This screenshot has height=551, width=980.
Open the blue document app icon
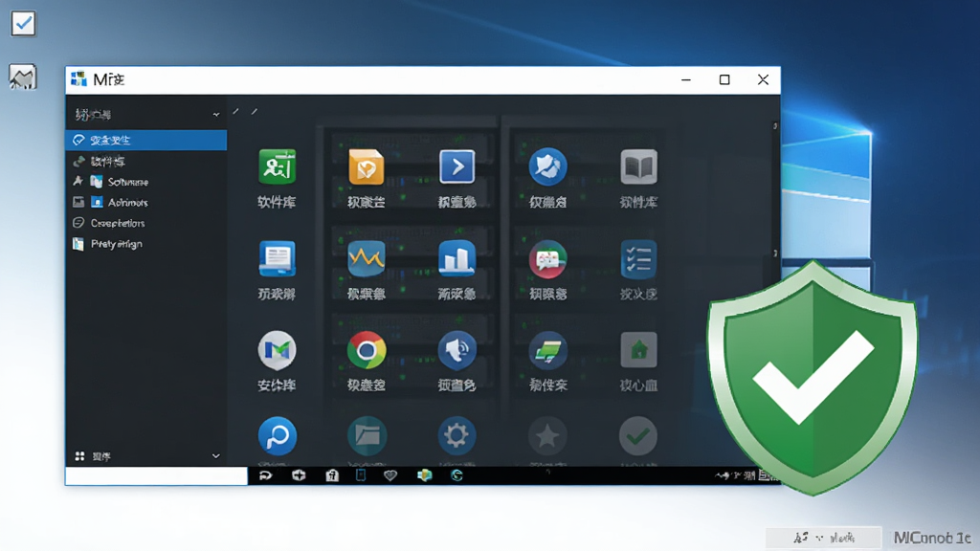point(277,258)
